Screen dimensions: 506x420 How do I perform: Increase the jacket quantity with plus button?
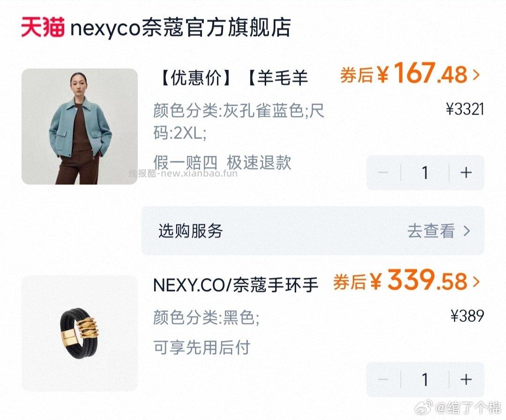tap(466, 172)
